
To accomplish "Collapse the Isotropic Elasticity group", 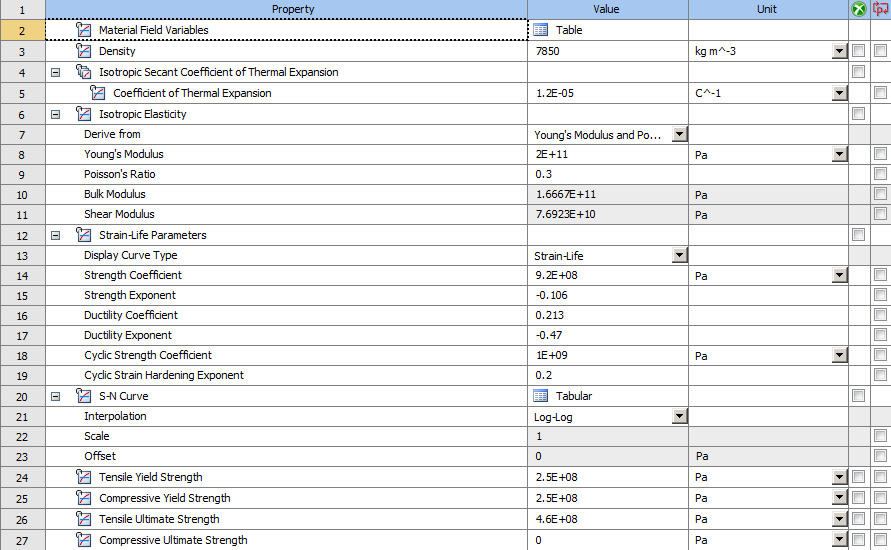I will pos(55,114).
